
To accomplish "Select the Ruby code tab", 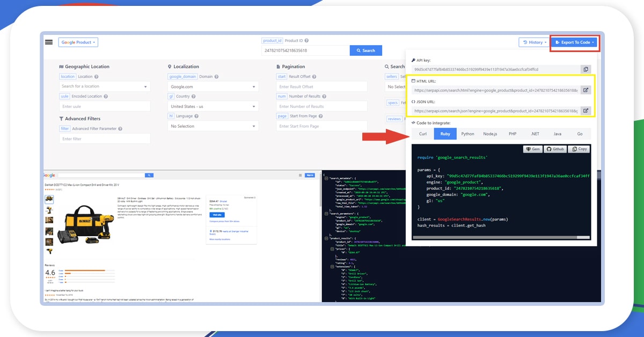I will tap(445, 134).
